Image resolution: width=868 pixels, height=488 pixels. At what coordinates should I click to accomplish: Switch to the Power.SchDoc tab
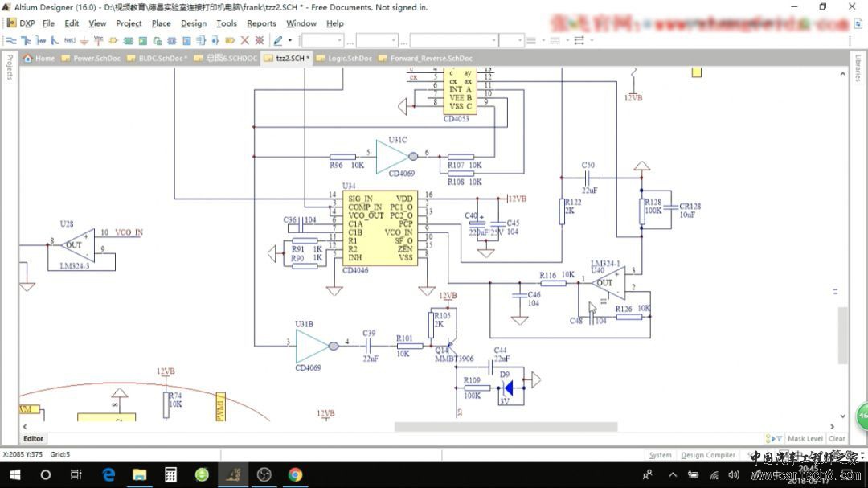click(x=91, y=58)
